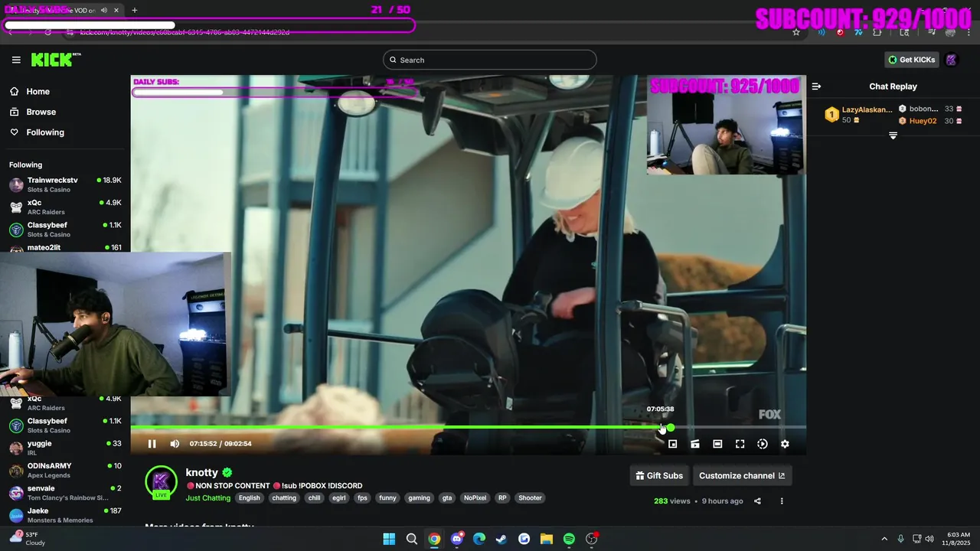Open taskbar weather widget
This screenshot has width=980, height=551.
coord(27,539)
